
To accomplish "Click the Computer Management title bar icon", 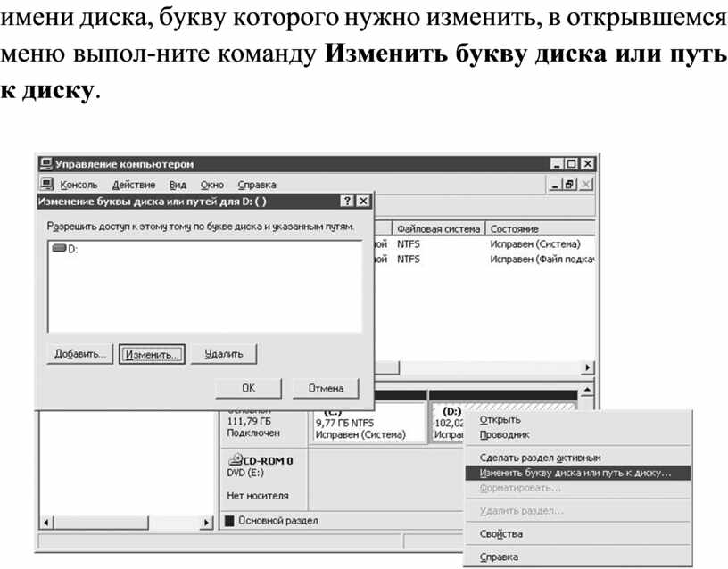I will [45, 164].
